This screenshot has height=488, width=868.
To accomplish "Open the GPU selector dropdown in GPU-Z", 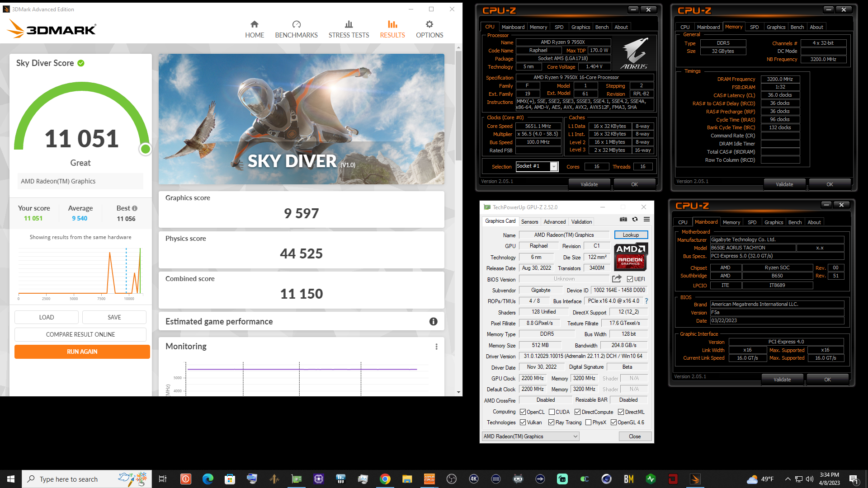I will click(x=531, y=436).
